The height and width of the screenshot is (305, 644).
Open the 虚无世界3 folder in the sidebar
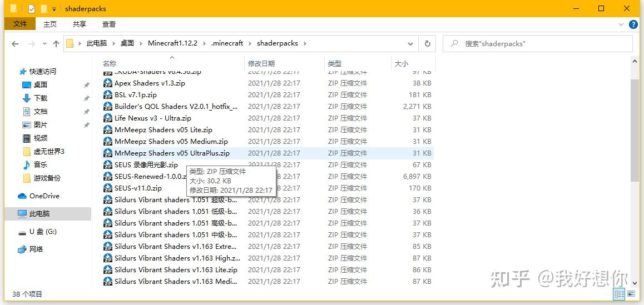click(49, 152)
